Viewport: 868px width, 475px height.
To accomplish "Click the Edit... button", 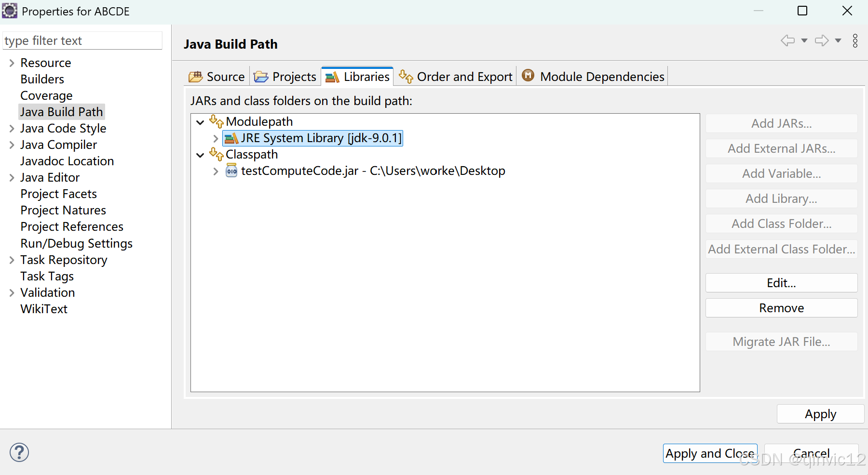I will [x=781, y=283].
